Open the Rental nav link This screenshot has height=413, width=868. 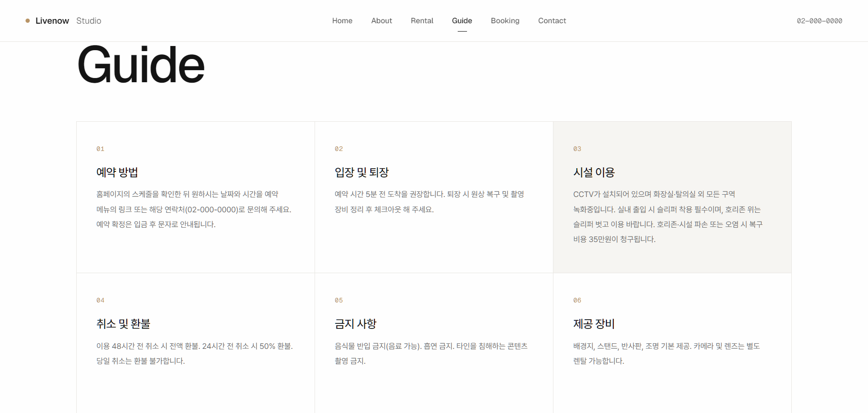coord(422,21)
